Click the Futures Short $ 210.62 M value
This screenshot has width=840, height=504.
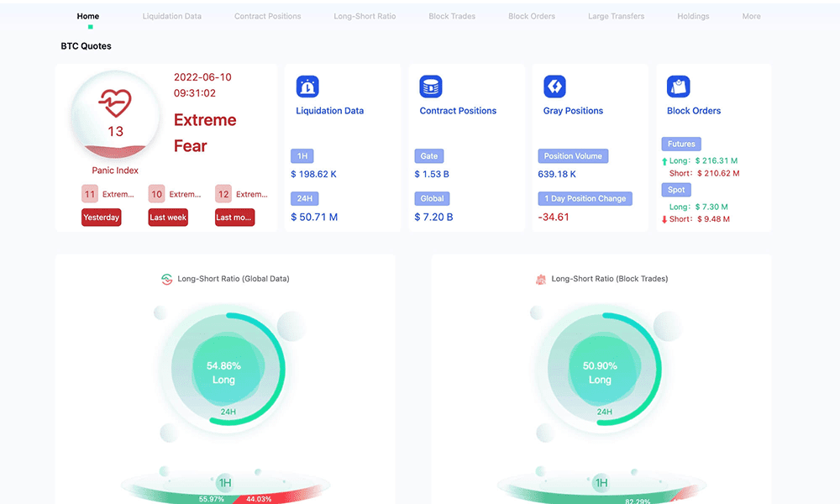[x=718, y=174]
